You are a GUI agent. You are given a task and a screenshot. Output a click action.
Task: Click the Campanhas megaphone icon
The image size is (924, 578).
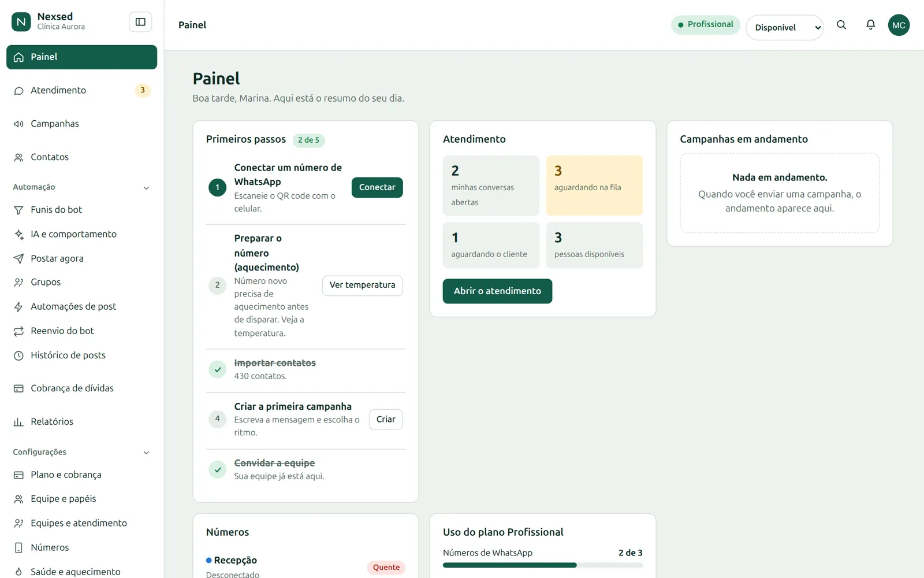pos(18,124)
